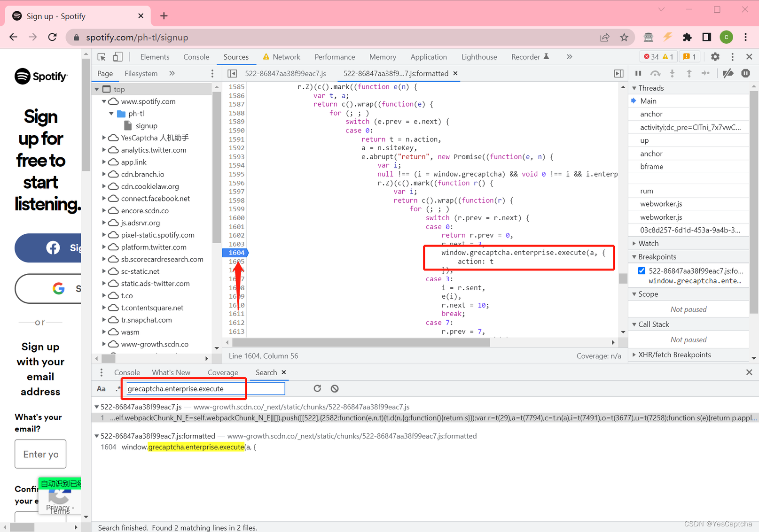Select the inspect element picker icon
Image resolution: width=759 pixels, height=532 pixels.
pos(102,57)
